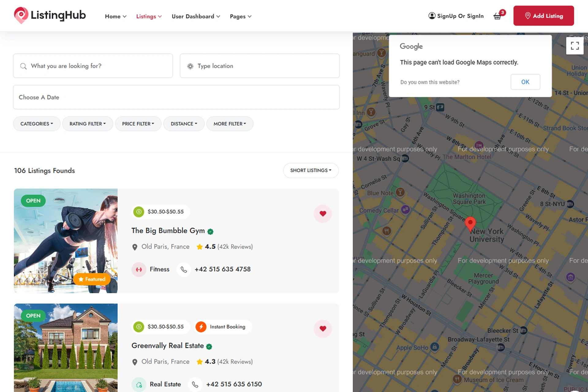Click the Fitness category icon

(x=139, y=269)
